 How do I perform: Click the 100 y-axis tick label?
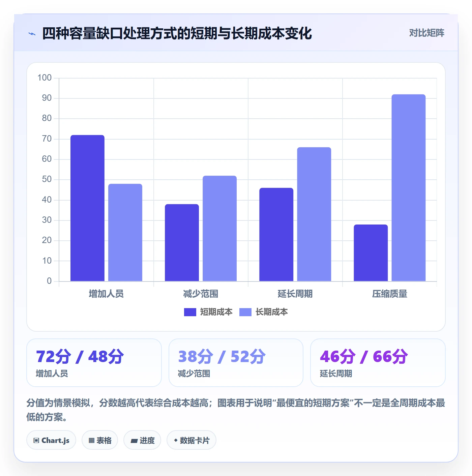point(45,78)
